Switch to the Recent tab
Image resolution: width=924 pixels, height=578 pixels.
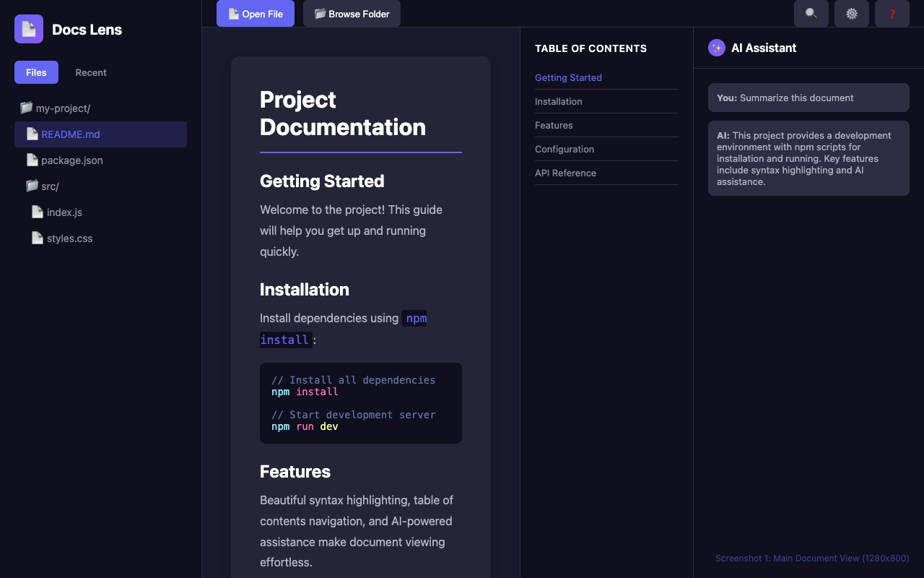click(x=91, y=72)
